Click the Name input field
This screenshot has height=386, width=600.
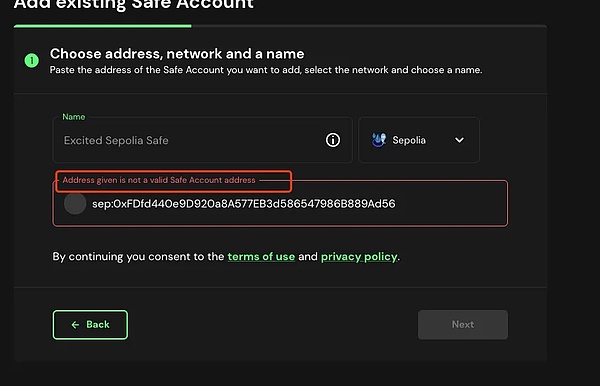[x=202, y=140]
